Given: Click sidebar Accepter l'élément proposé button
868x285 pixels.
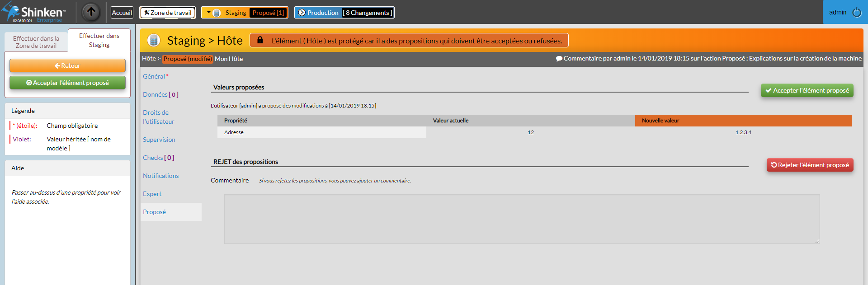Looking at the screenshot, I should (67, 83).
